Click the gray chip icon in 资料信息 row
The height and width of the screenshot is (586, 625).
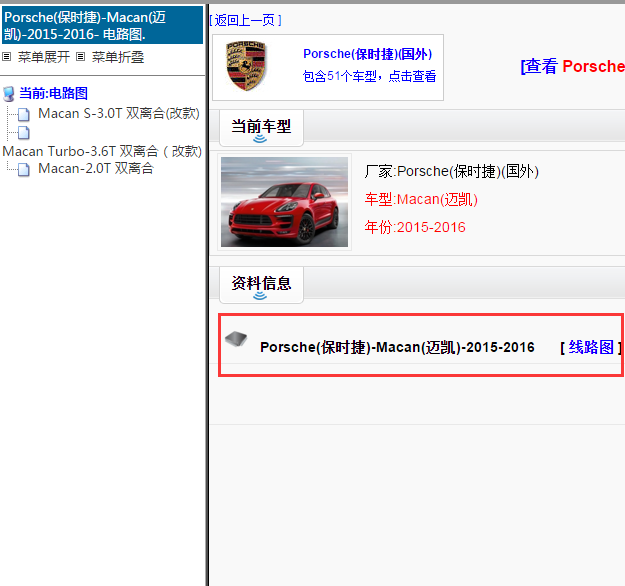236,339
